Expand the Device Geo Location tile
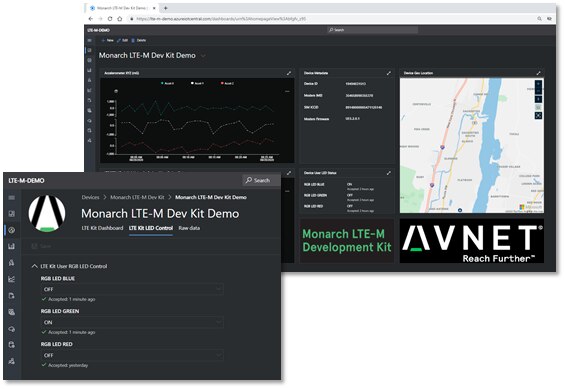Viewport: 565px width, 389px height. click(538, 73)
